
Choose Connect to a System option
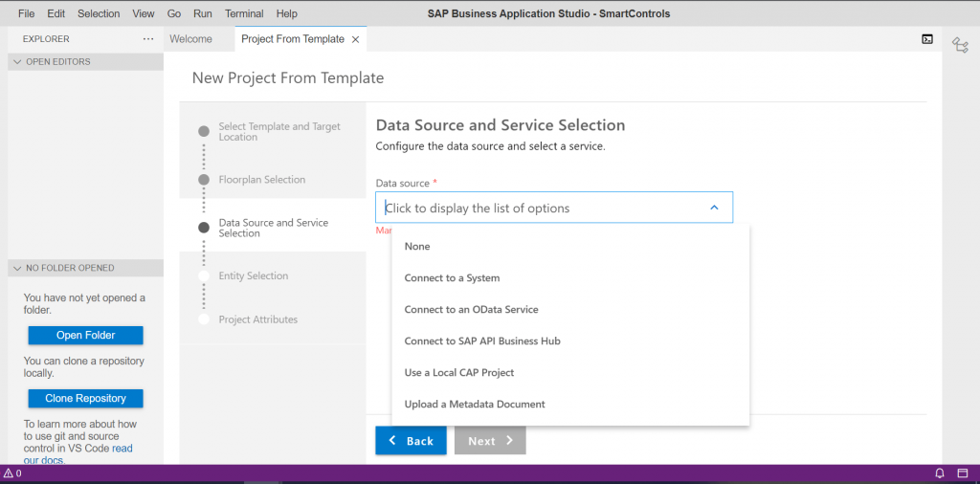click(570, 278)
